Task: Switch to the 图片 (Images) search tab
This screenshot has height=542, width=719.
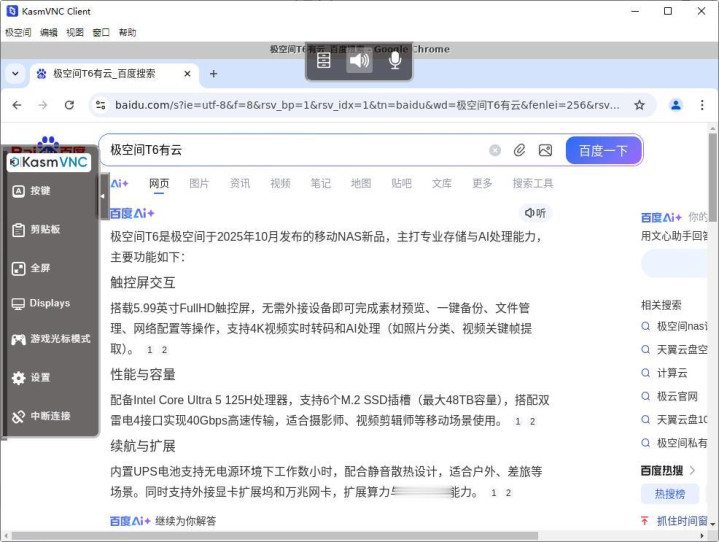Action: pyautogui.click(x=199, y=183)
